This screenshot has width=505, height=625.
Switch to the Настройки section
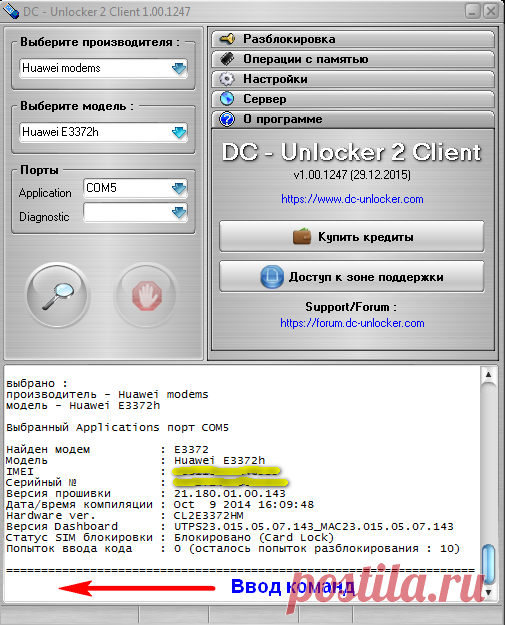[353, 79]
